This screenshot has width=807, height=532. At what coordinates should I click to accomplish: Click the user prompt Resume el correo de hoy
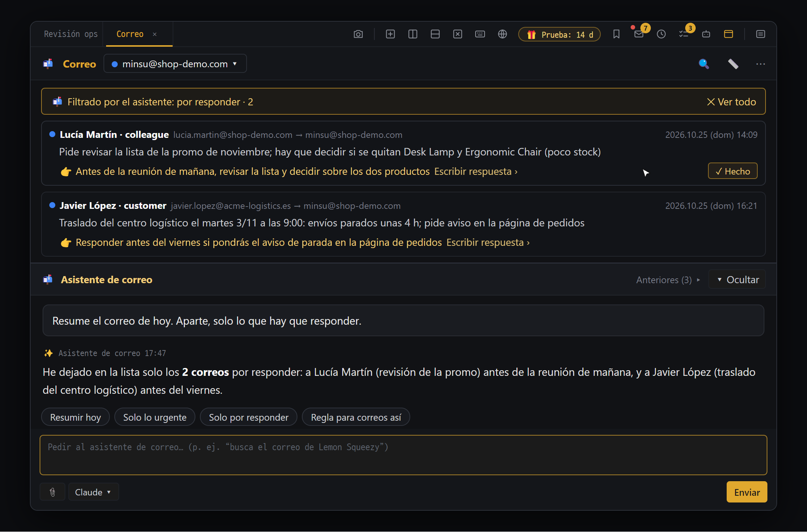403,321
